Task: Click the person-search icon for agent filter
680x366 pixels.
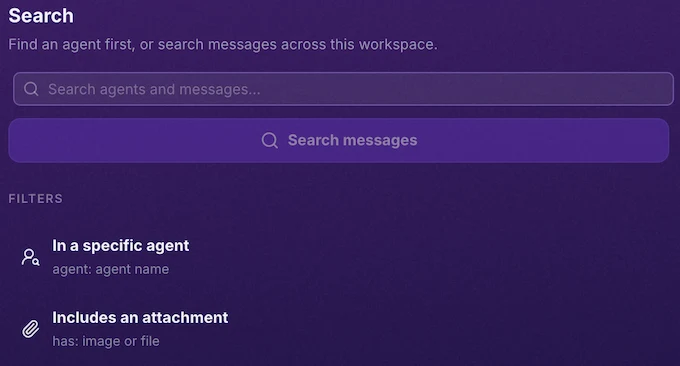Action: 30,257
